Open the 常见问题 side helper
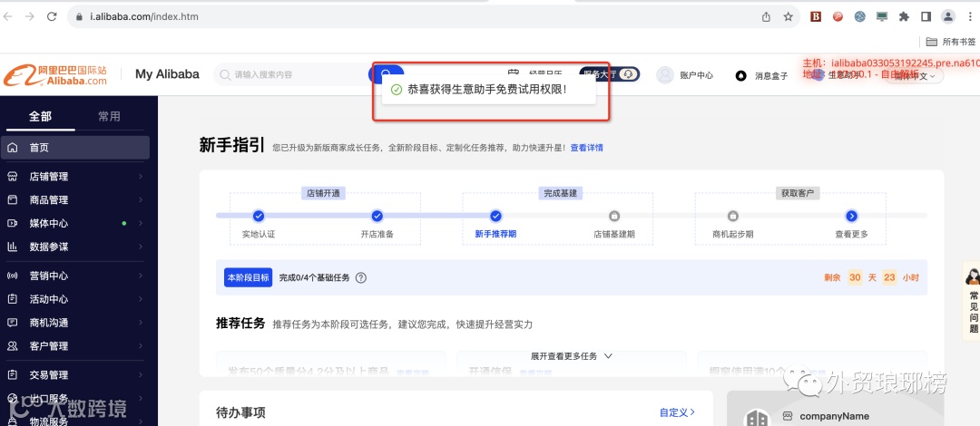Screen dimensions: 980x426 coord(973,302)
